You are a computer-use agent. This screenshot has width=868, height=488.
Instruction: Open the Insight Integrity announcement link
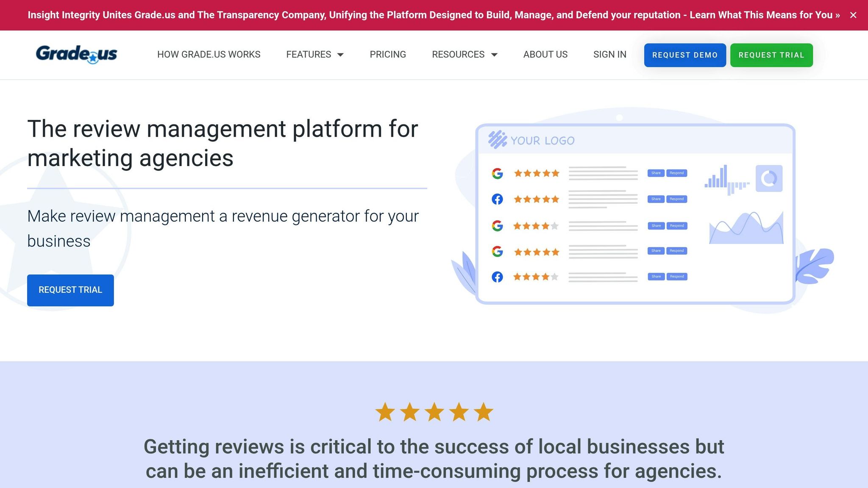[x=433, y=15]
